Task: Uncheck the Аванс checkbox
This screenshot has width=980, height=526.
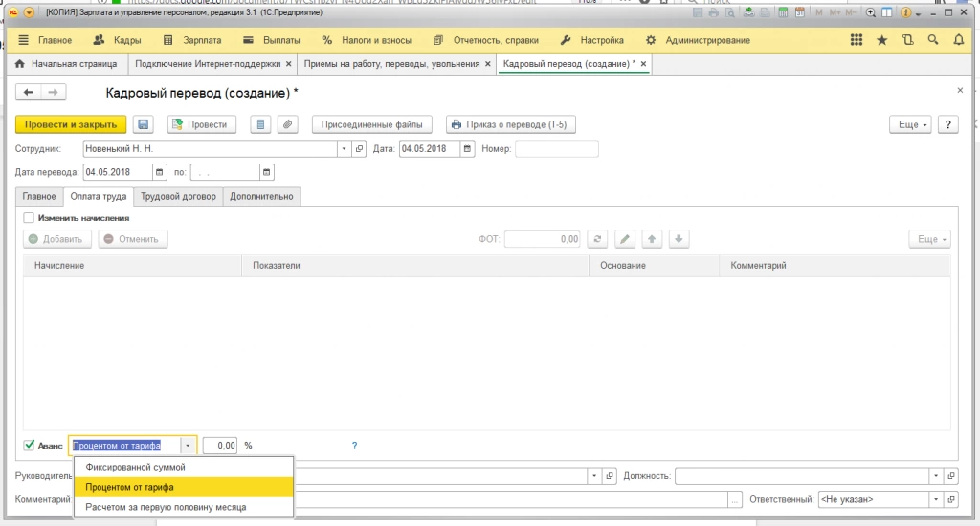Action: 29,445
